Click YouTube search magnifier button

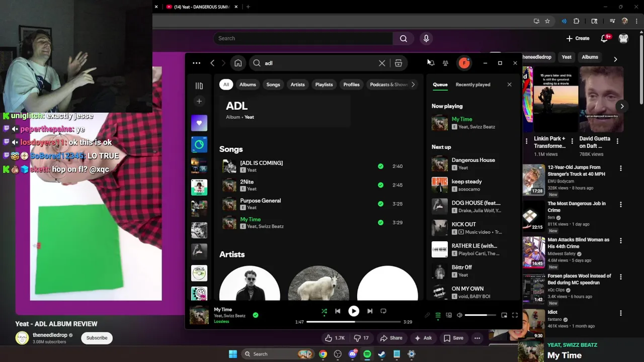pos(404,38)
